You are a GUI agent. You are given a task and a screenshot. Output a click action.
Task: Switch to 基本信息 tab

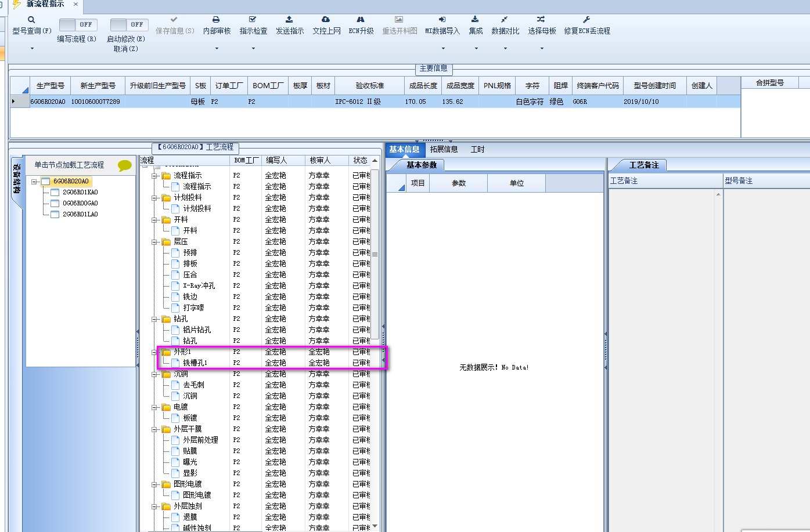(404, 149)
